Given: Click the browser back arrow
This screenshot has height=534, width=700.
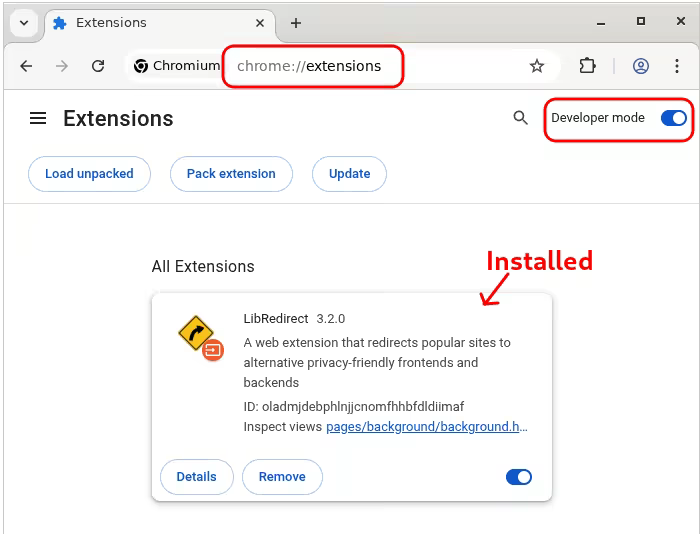Looking at the screenshot, I should [26, 66].
